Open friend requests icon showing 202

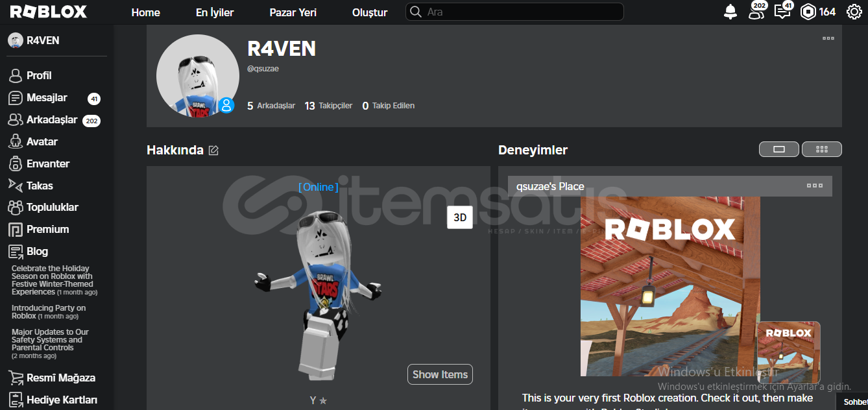coord(756,11)
